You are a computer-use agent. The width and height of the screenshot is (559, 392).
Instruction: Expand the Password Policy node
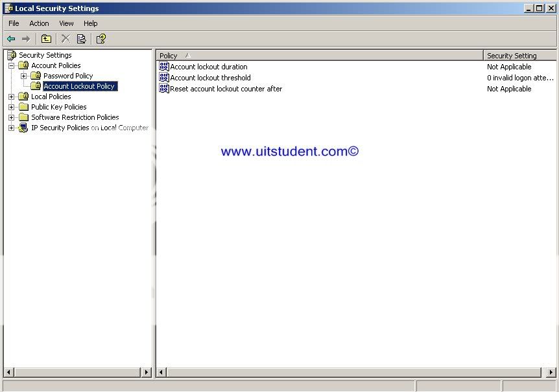[23, 76]
